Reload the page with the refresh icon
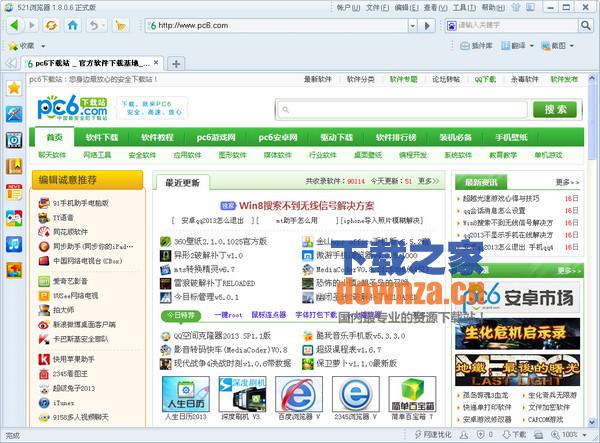The width and height of the screenshot is (600, 443). coord(51,26)
